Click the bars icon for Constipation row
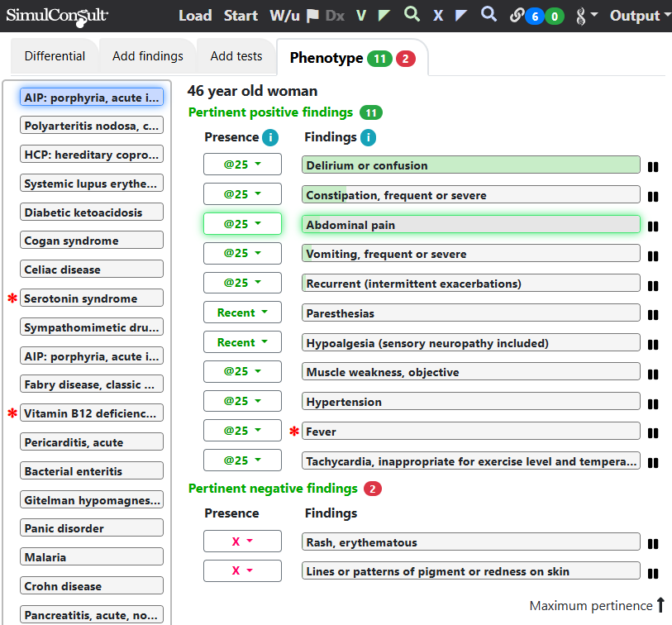The image size is (672, 625). [x=653, y=197]
